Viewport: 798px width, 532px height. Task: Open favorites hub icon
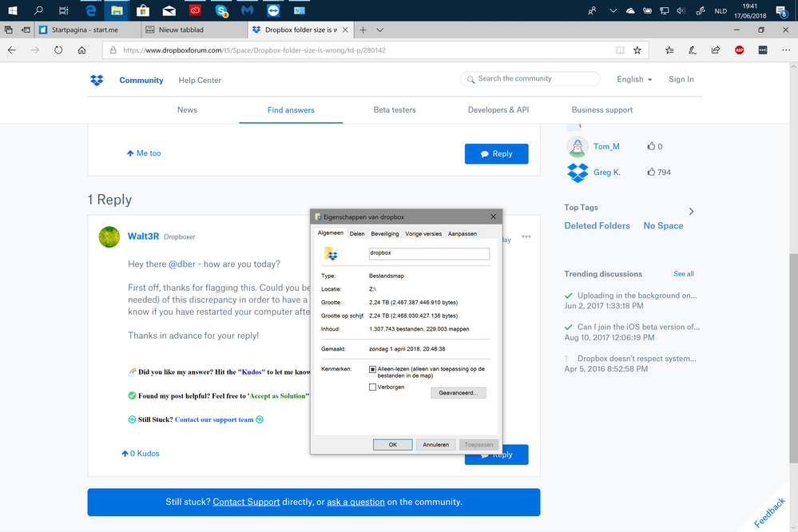coord(669,50)
